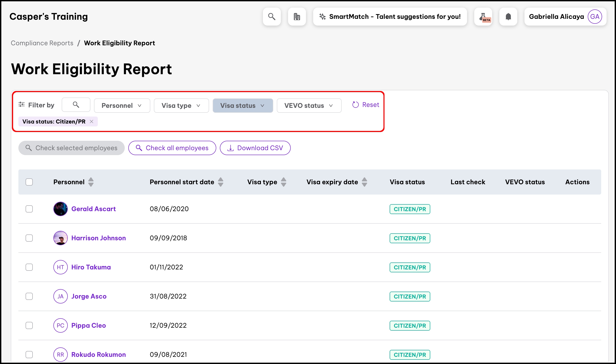Click the GA user avatar circle

pos(594,17)
